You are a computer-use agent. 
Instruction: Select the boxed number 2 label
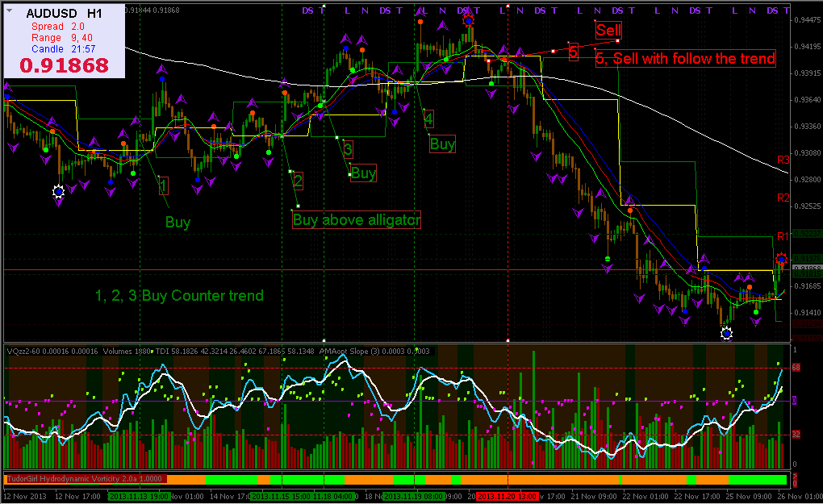pyautogui.click(x=298, y=181)
